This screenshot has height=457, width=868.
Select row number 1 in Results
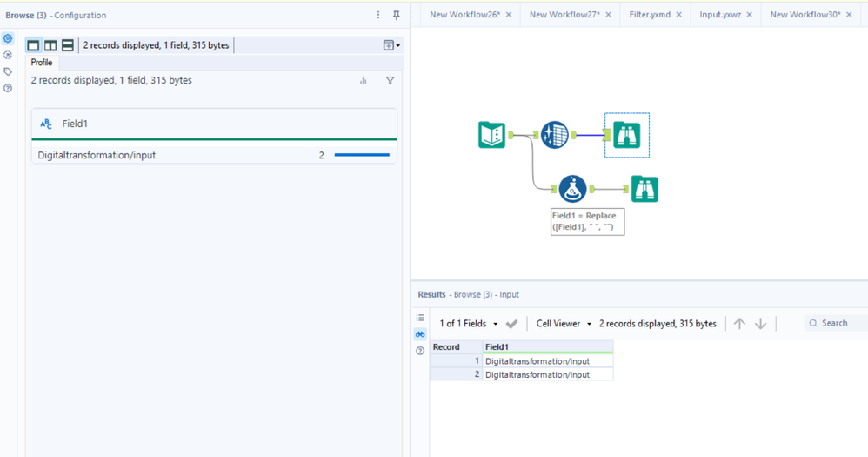click(456, 360)
